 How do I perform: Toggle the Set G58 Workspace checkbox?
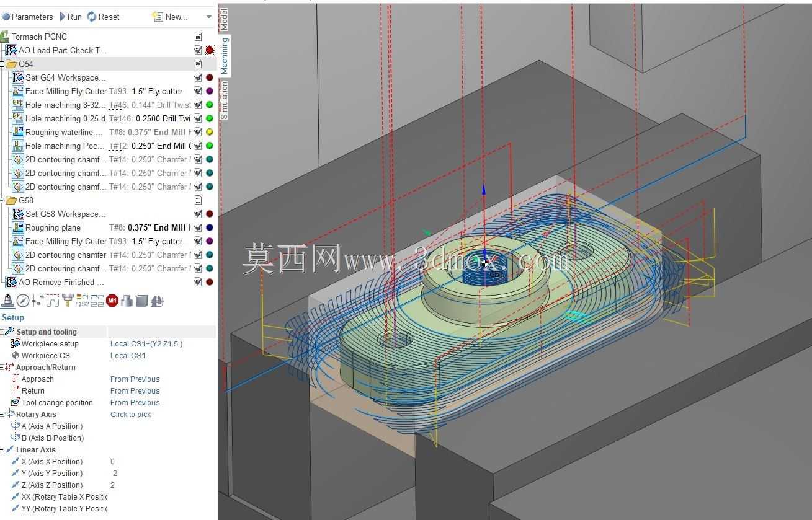click(x=198, y=214)
